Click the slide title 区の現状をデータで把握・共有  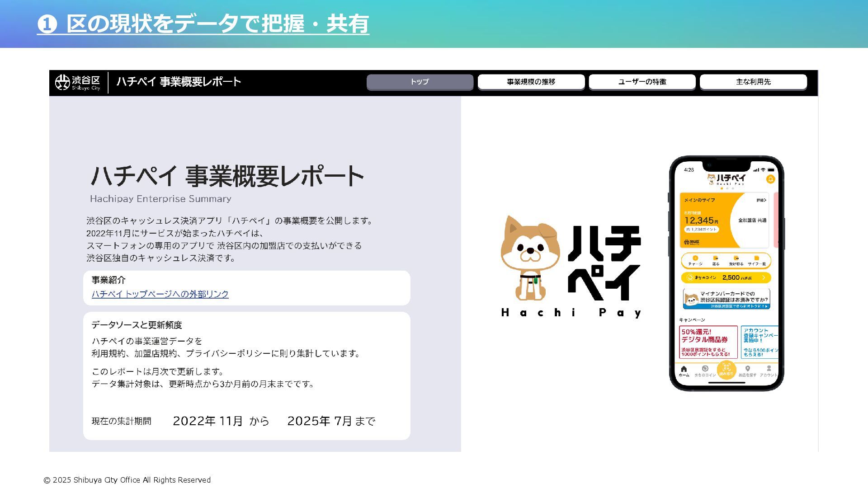coord(217,23)
